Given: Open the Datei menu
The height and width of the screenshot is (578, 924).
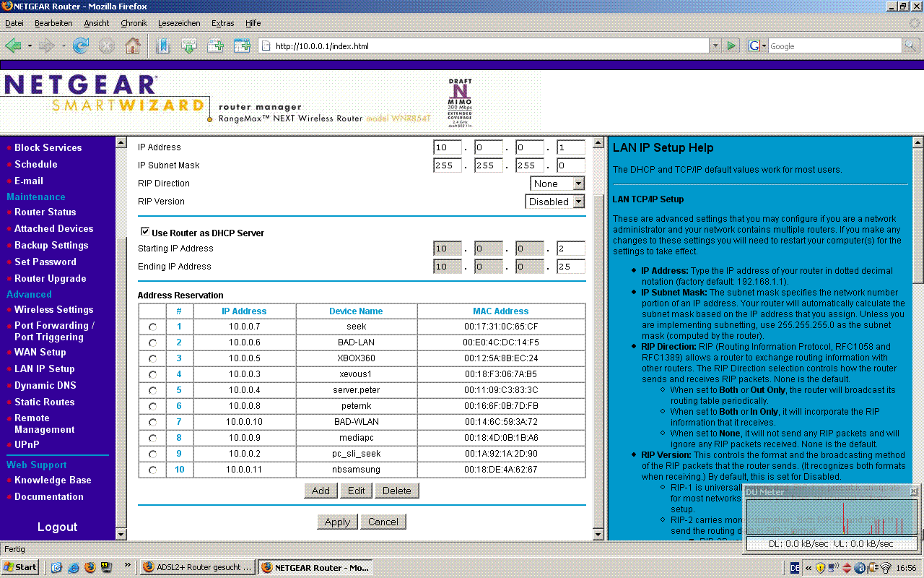Looking at the screenshot, I should (14, 23).
